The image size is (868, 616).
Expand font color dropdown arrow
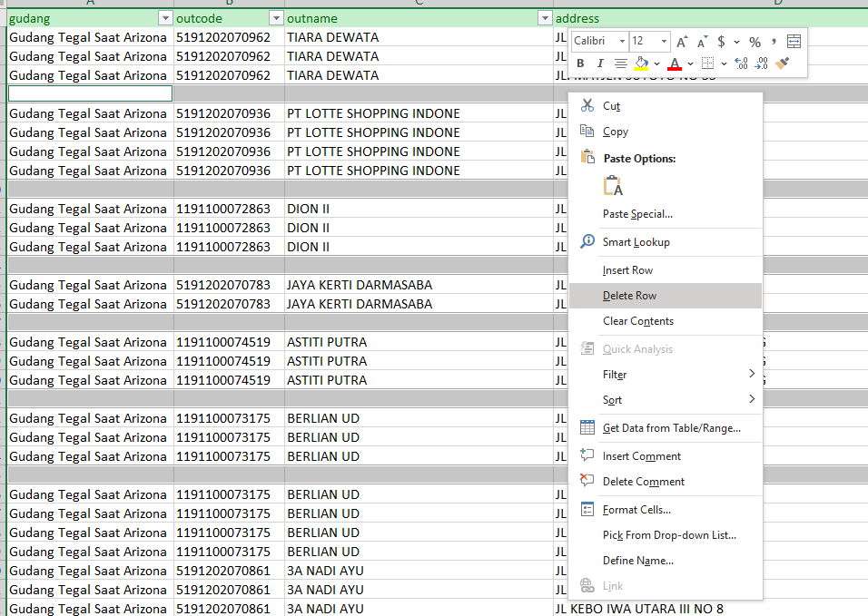[690, 64]
